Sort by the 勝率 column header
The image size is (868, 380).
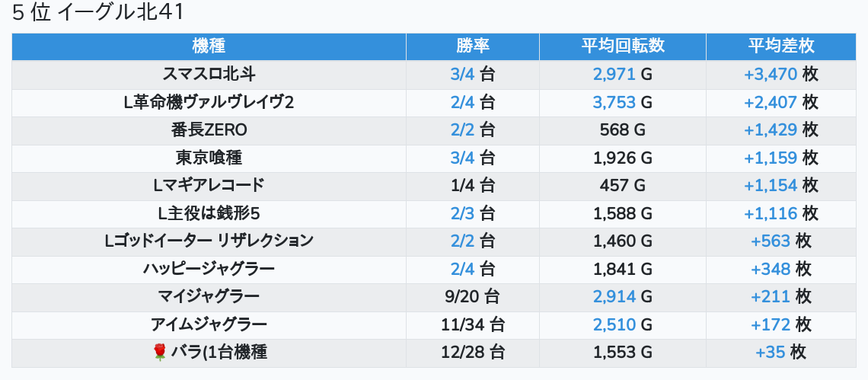(473, 46)
